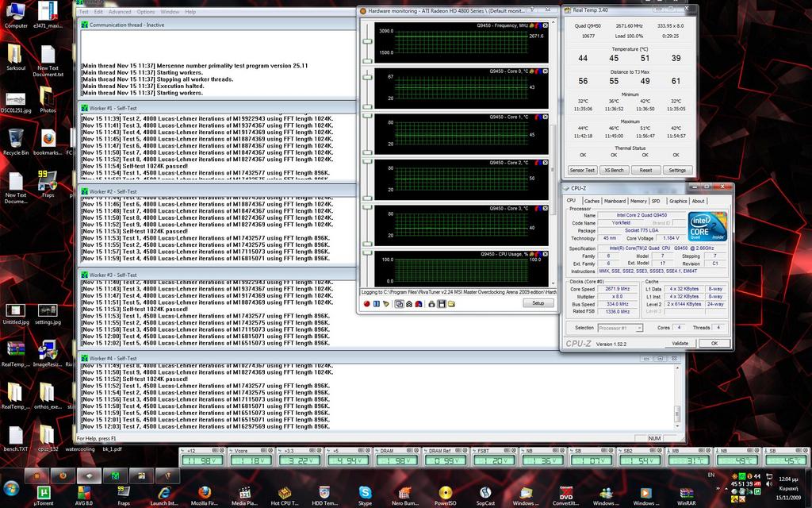Image resolution: width=812 pixels, height=508 pixels.
Task: Click the blue pause icon in RivaTuner toolbar
Action: [x=377, y=304]
